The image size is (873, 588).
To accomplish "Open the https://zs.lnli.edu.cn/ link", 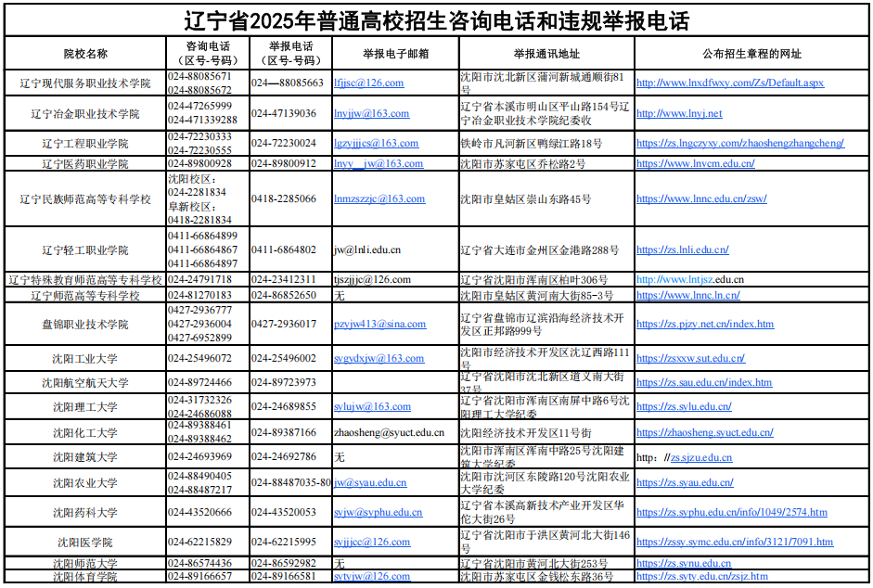I will tap(683, 250).
